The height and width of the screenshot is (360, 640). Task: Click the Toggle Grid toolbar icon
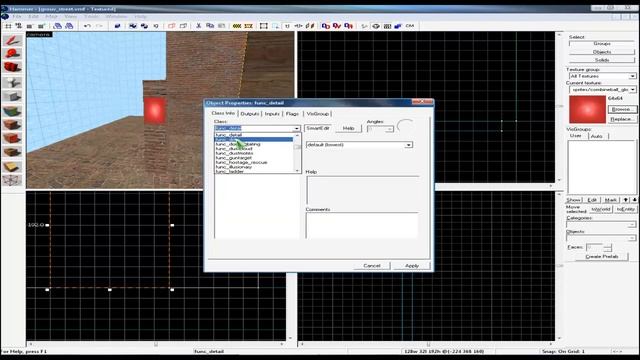(x=8, y=26)
